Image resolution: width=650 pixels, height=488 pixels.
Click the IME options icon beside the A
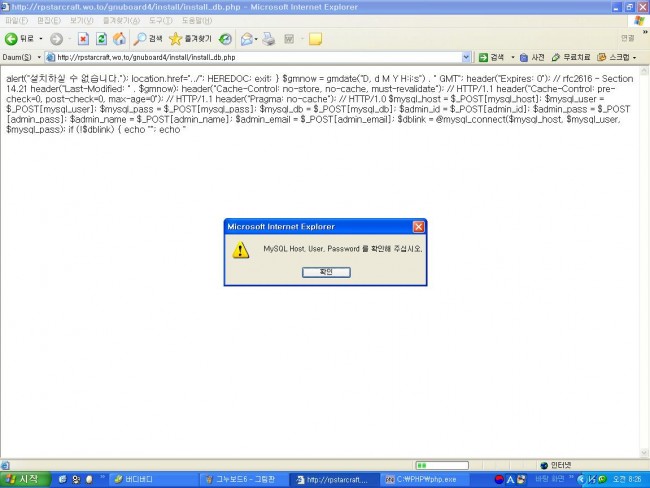click(521, 480)
